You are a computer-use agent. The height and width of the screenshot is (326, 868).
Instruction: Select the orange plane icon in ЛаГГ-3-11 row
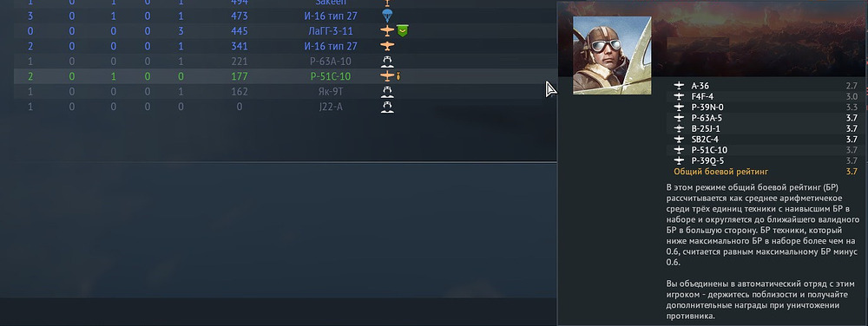(387, 31)
